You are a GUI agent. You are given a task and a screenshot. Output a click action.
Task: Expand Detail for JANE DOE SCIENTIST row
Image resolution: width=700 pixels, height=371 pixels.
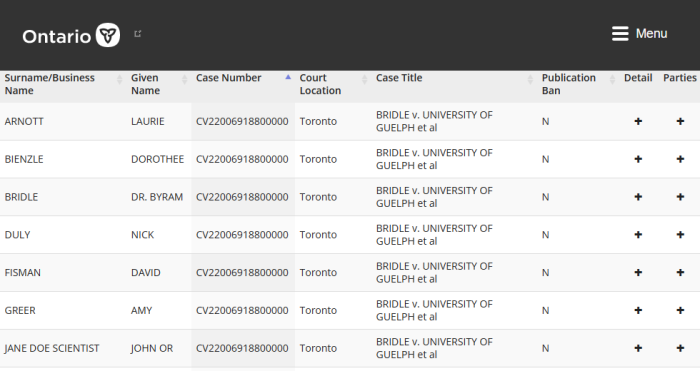click(x=638, y=348)
